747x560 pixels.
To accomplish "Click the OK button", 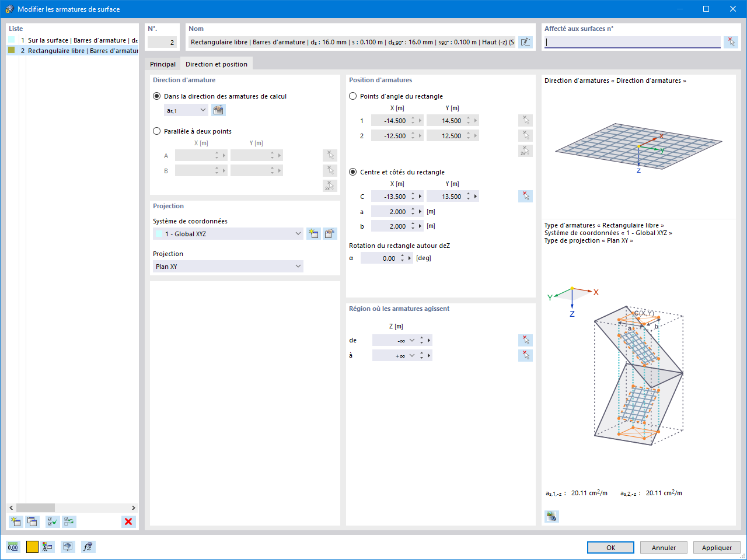I will click(x=610, y=548).
